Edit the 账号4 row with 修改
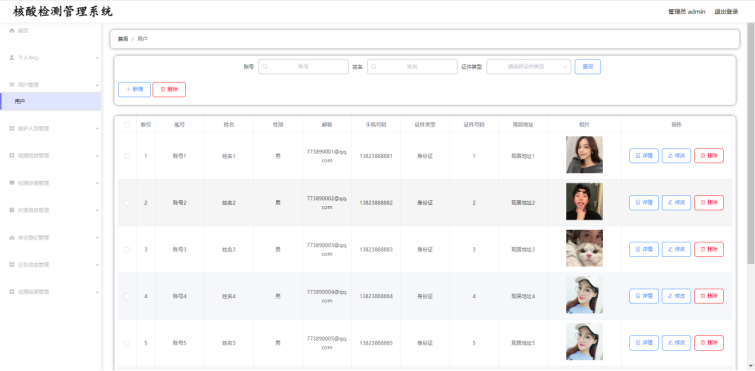755x371 pixels. [x=676, y=296]
